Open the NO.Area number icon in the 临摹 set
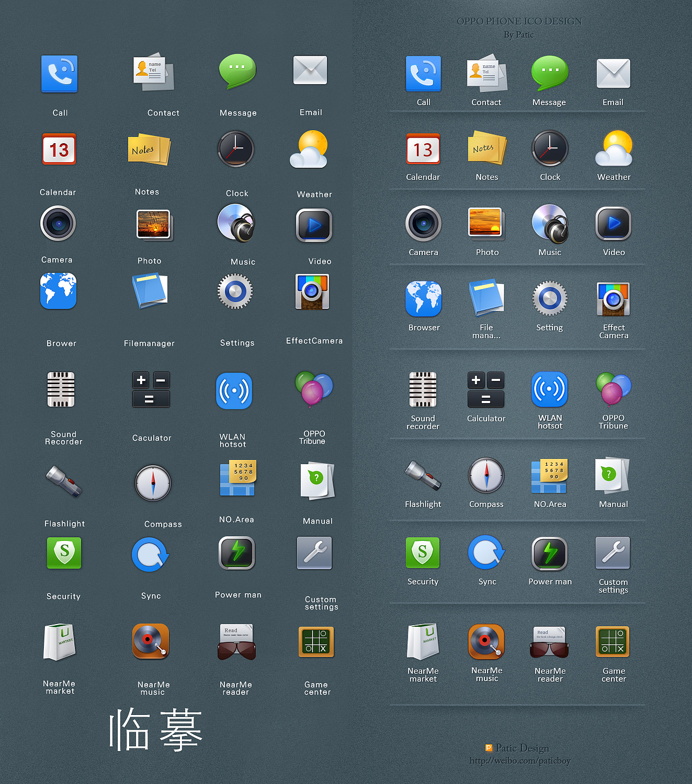This screenshot has width=692, height=784. tap(238, 478)
